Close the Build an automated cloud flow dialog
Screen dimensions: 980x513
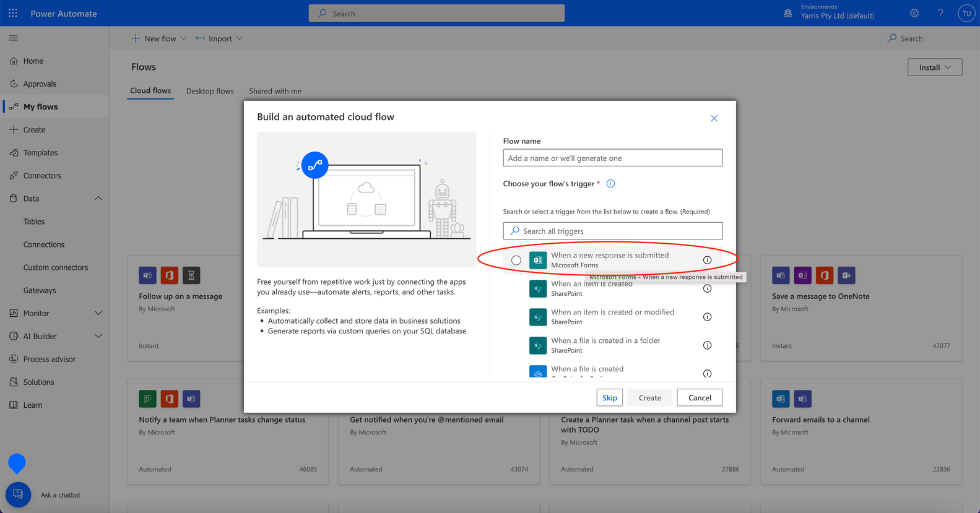click(x=714, y=118)
